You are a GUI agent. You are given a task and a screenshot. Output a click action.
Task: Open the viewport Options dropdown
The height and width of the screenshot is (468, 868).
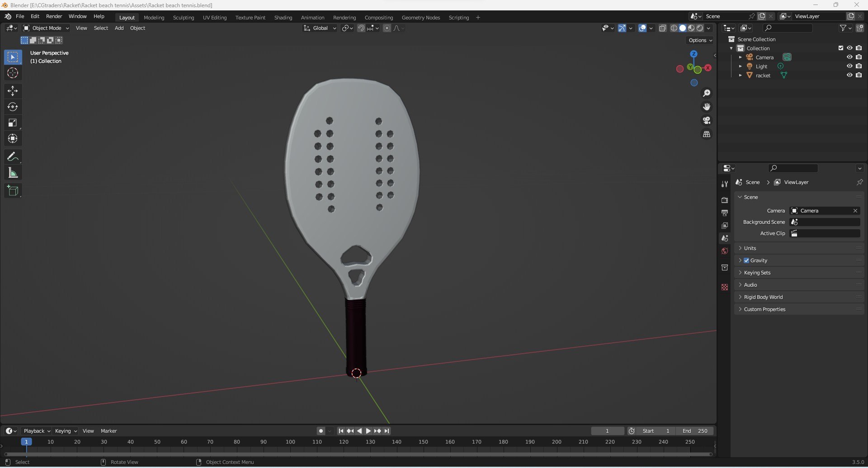[700, 40]
